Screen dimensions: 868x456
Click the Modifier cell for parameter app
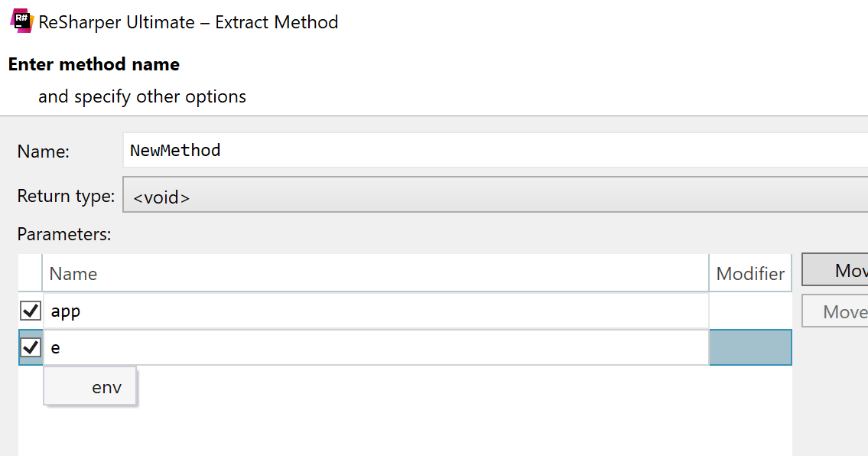(x=750, y=311)
